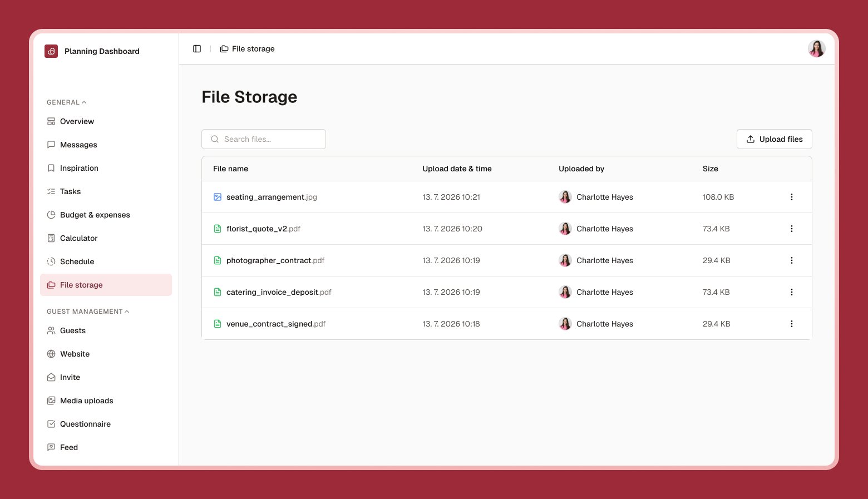The image size is (868, 499).
Task: Click the magnifier icon in search box
Action: pos(215,139)
